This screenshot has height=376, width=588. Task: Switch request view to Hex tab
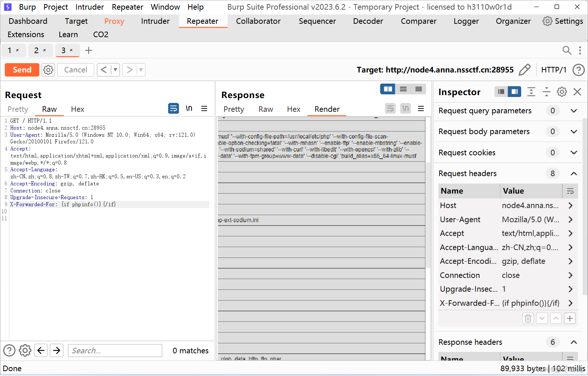tap(78, 109)
